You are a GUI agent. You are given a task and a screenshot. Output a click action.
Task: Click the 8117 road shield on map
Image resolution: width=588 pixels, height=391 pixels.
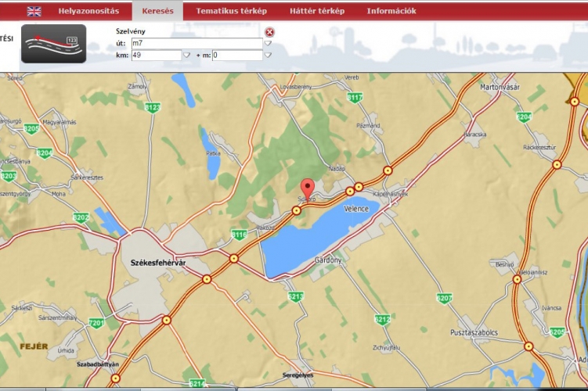pos(355,98)
